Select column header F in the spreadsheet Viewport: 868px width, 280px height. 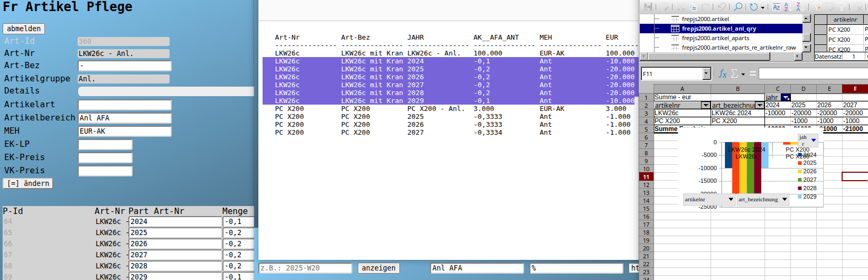click(x=855, y=89)
